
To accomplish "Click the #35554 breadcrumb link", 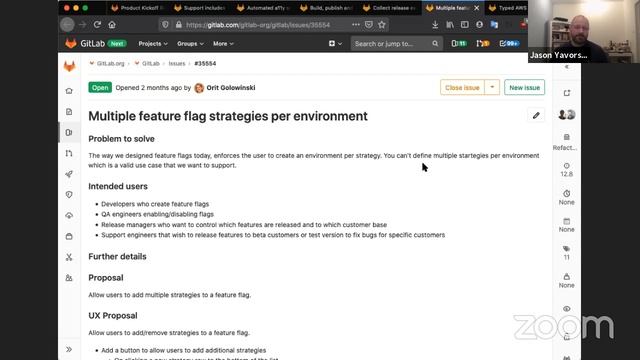I will coord(205,63).
